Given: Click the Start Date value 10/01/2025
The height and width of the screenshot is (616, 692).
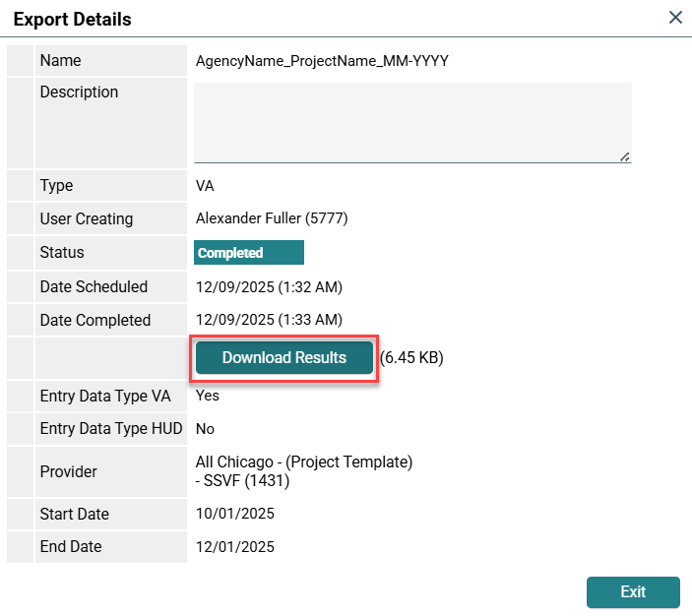Looking at the screenshot, I should (235, 514).
